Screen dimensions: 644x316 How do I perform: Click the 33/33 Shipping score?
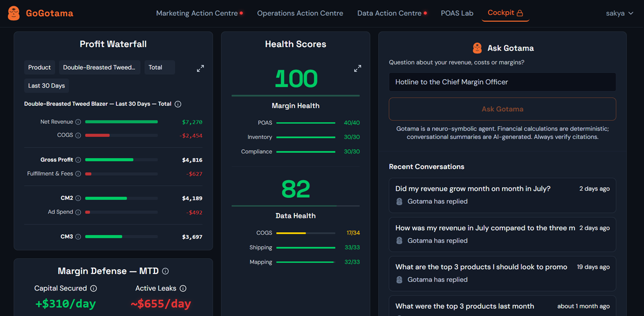[x=352, y=247]
